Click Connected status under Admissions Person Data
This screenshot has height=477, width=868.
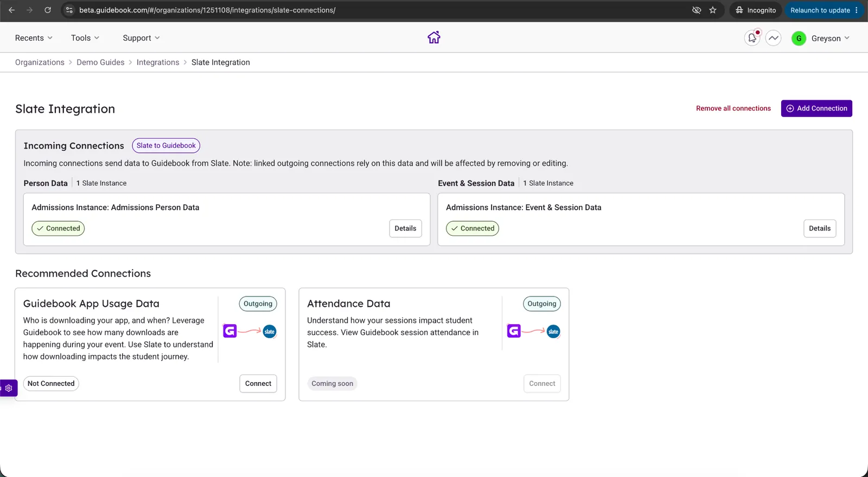pyautogui.click(x=58, y=228)
